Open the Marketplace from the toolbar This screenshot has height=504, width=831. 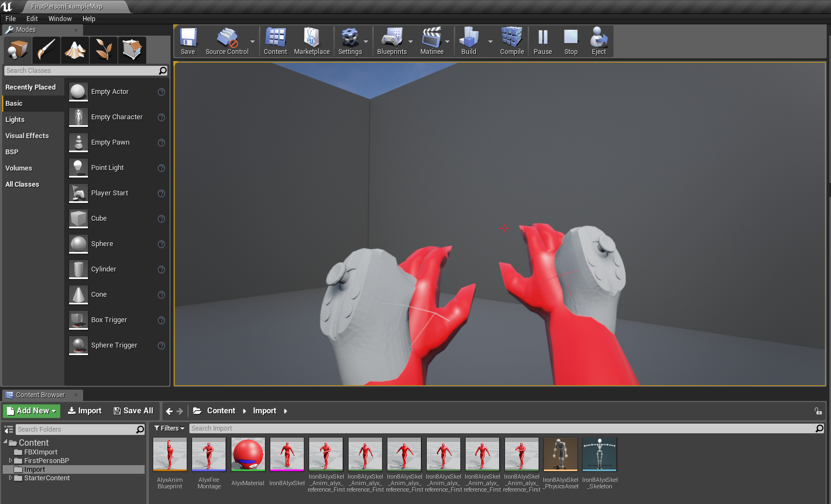pyautogui.click(x=311, y=42)
